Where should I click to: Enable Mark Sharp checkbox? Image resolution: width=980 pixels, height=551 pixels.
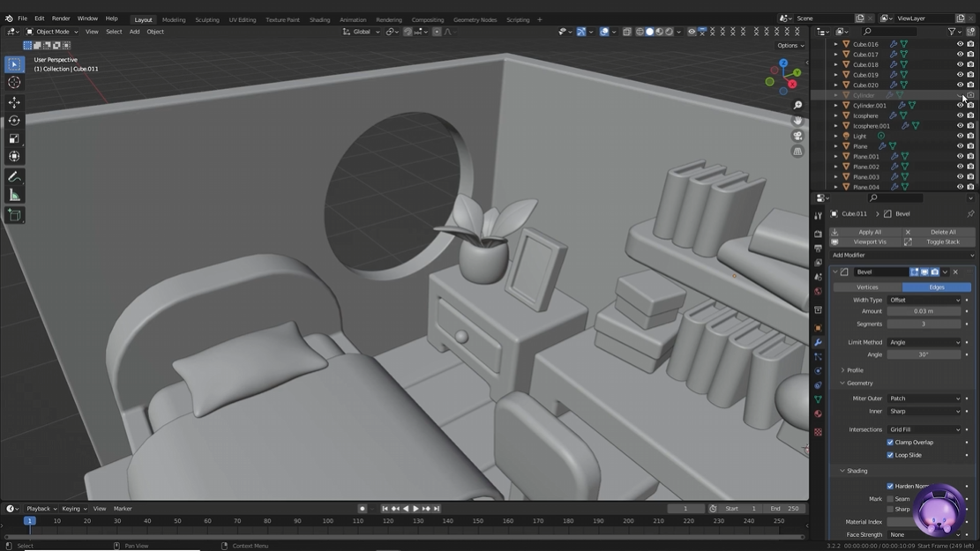click(890, 510)
